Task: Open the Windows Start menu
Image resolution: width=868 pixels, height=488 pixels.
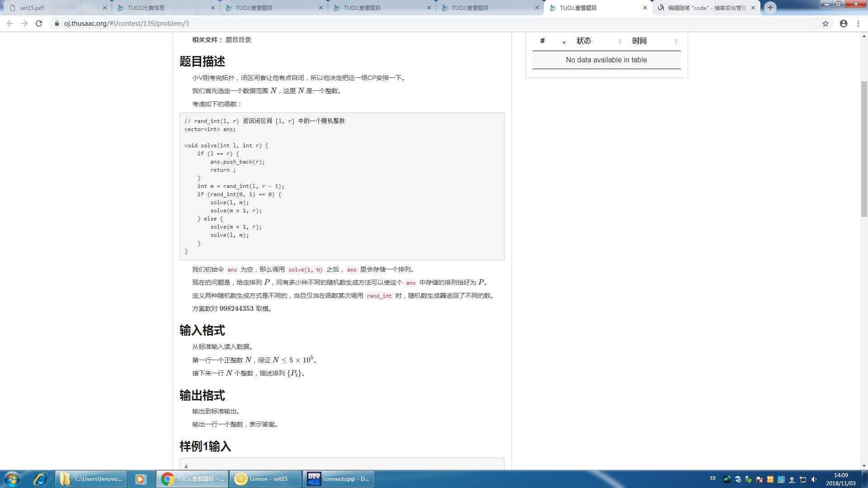Action: (12, 479)
